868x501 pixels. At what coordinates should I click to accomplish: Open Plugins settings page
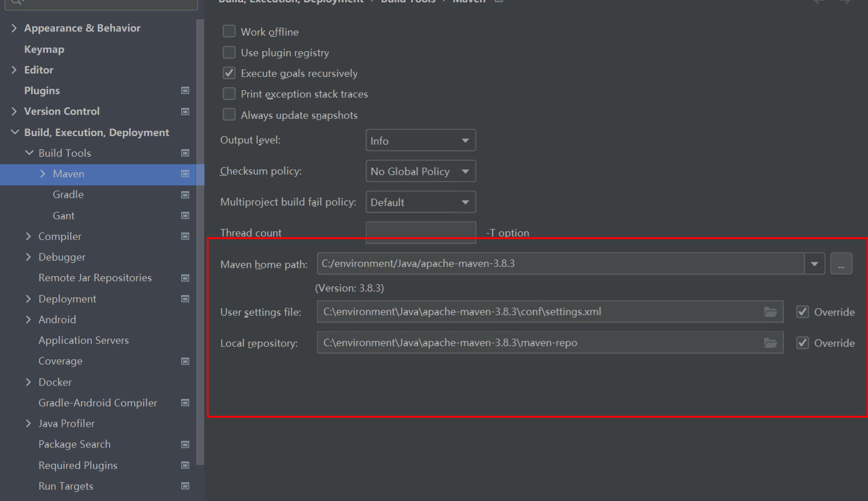(42, 91)
